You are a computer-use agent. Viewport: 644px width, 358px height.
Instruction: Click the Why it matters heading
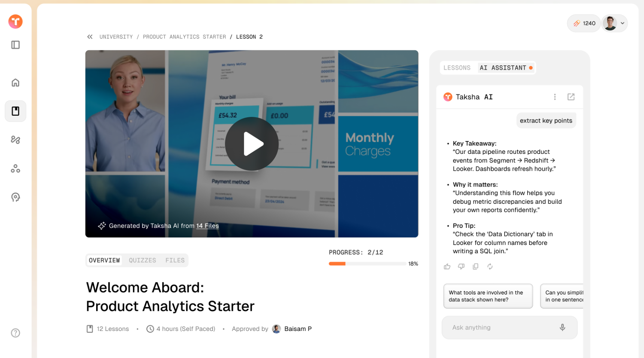tap(475, 185)
